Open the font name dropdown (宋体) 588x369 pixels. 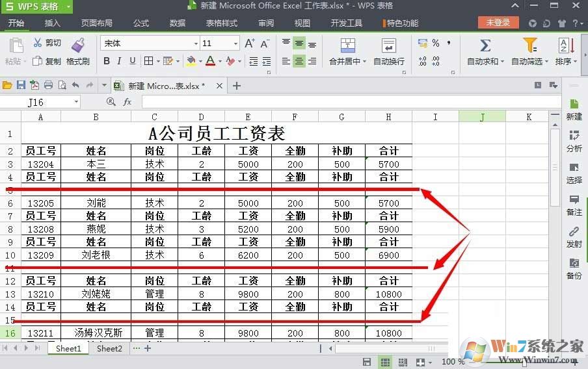pos(196,44)
